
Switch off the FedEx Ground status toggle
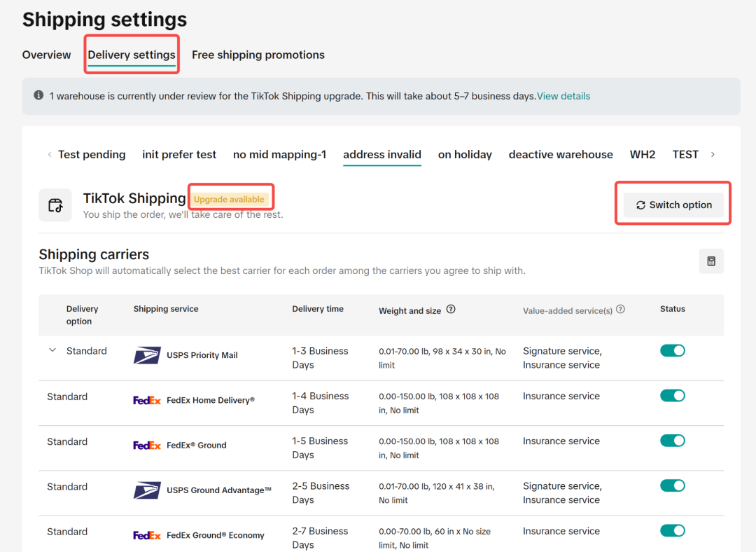673,441
